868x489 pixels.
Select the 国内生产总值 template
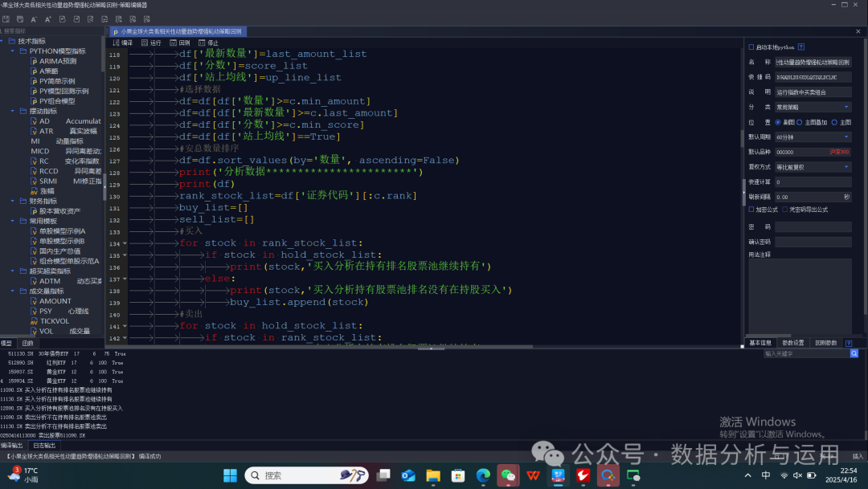[55, 251]
